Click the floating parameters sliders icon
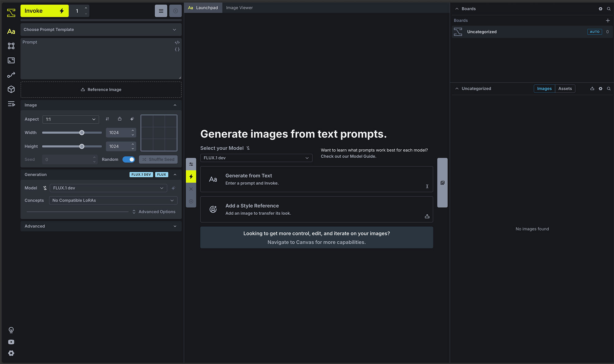The height and width of the screenshot is (364, 614). pos(191,164)
